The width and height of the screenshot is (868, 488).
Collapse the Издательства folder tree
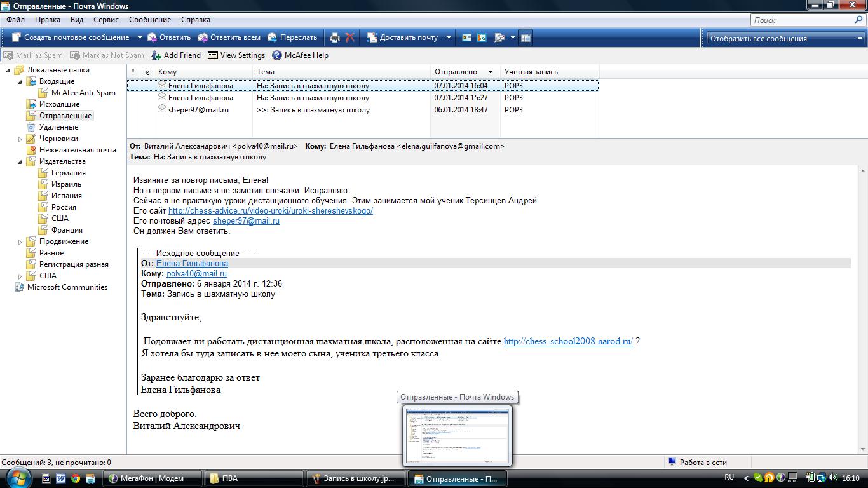(20, 161)
